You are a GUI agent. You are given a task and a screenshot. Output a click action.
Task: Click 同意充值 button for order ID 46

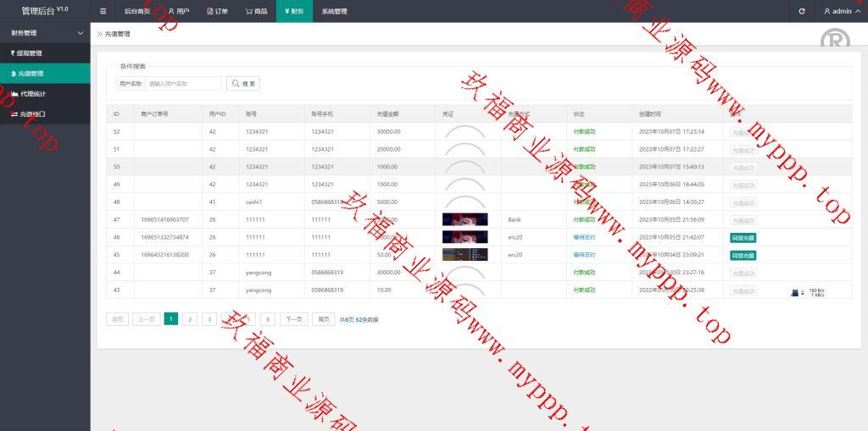point(743,238)
